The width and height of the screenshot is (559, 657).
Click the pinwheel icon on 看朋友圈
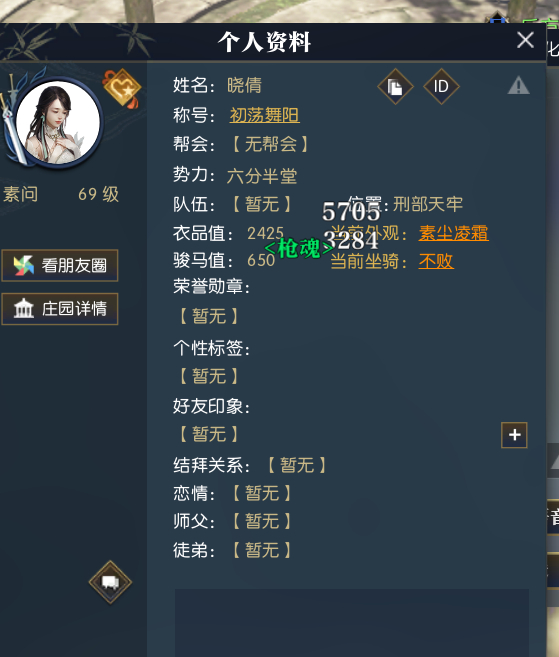pos(23,266)
